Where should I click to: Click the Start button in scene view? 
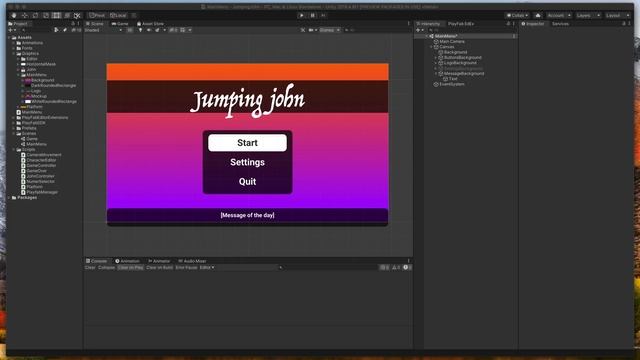tap(247, 143)
